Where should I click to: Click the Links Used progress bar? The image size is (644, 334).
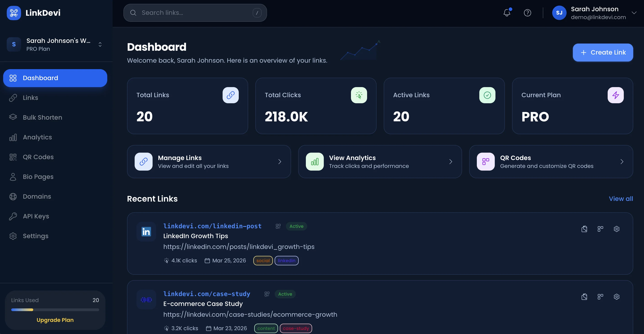click(55, 310)
